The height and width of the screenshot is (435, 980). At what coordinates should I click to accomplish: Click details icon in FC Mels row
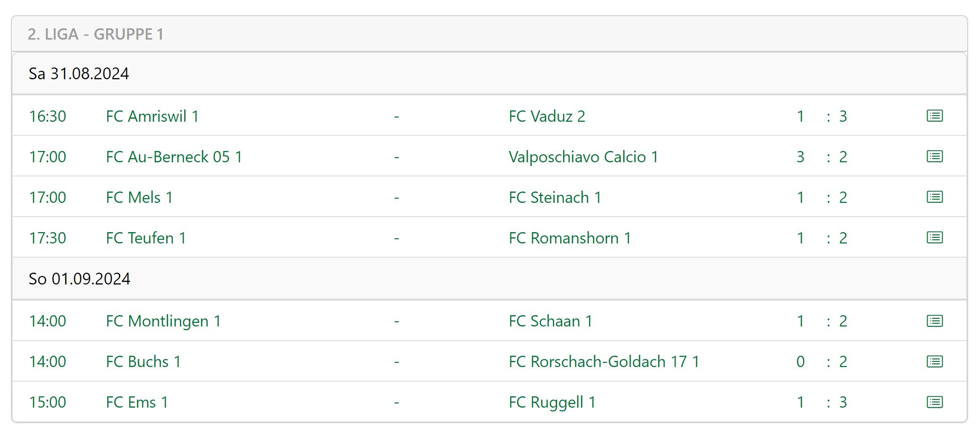point(935,197)
